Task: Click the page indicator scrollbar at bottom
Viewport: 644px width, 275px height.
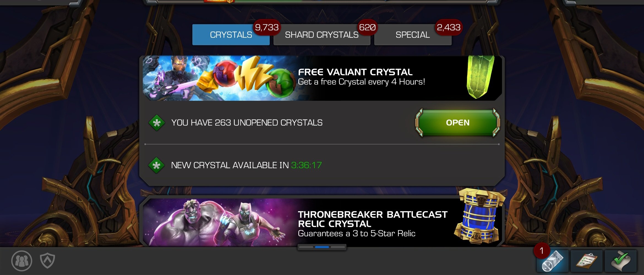Action: tap(322, 247)
